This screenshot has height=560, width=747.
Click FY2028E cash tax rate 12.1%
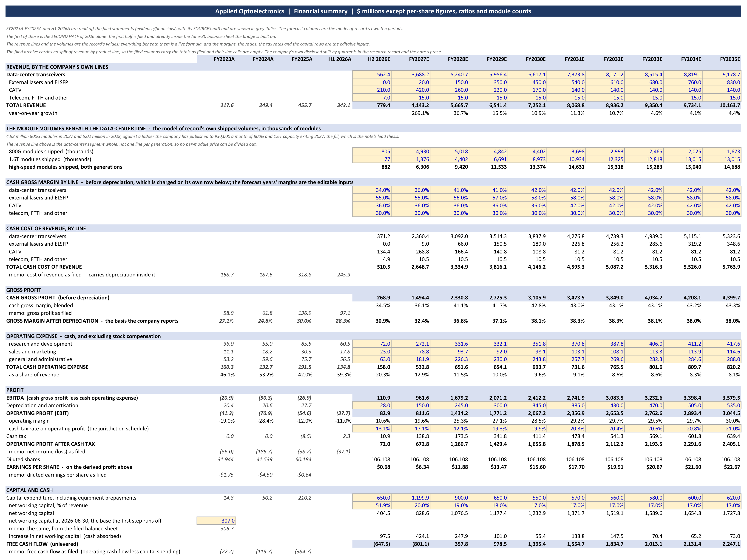click(x=449, y=428)
